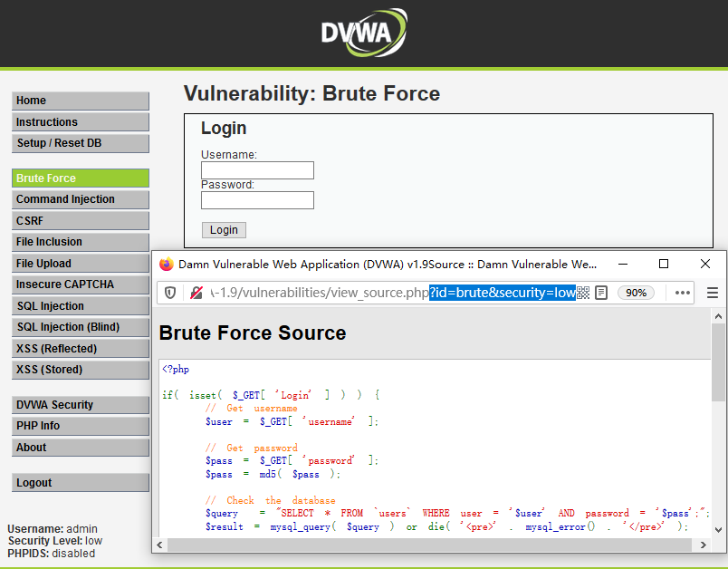Open the Command Injection vulnerability page
Screen dimensions: 728x569
(x=81, y=199)
